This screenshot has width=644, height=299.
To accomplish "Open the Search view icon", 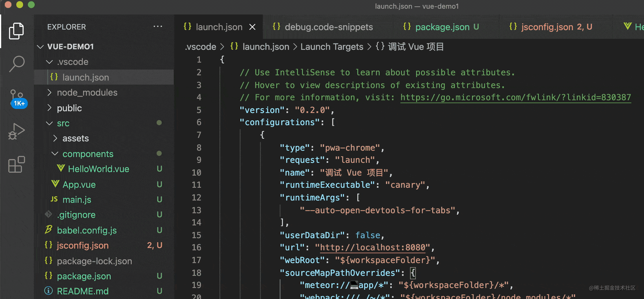I will point(17,64).
